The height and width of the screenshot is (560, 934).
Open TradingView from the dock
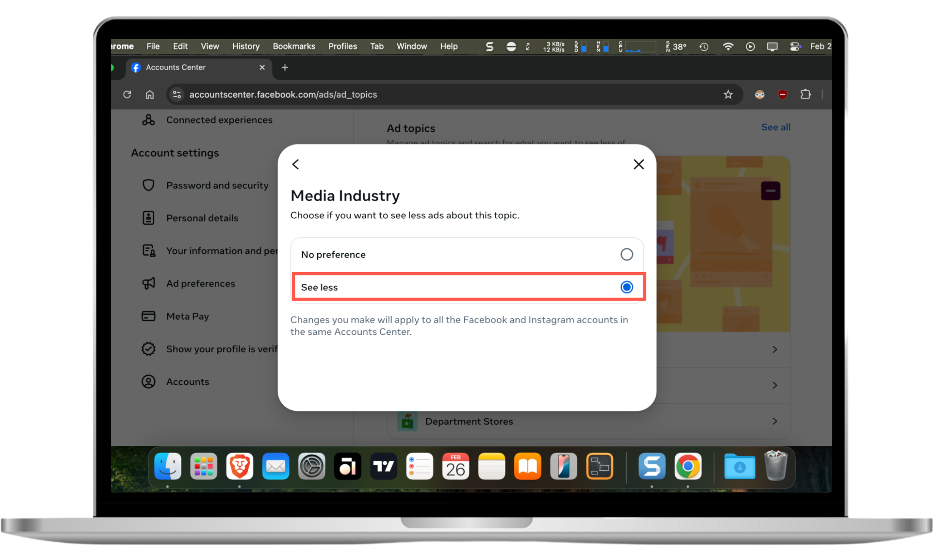coord(384,466)
